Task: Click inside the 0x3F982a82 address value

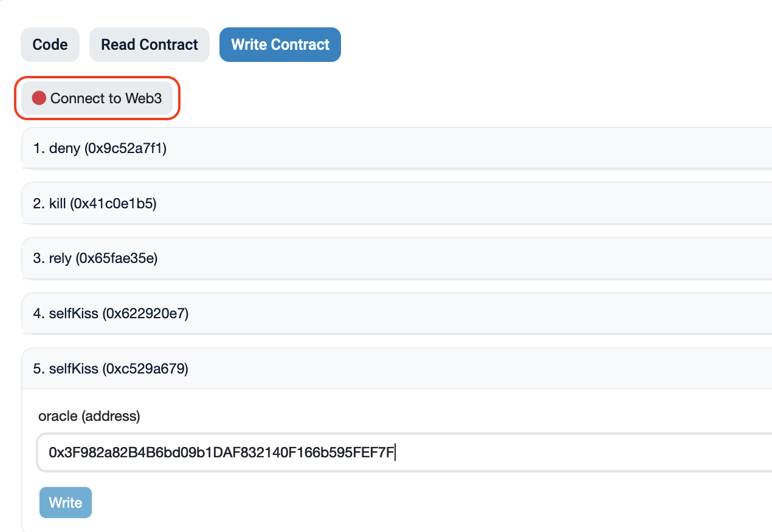Action: (x=221, y=452)
